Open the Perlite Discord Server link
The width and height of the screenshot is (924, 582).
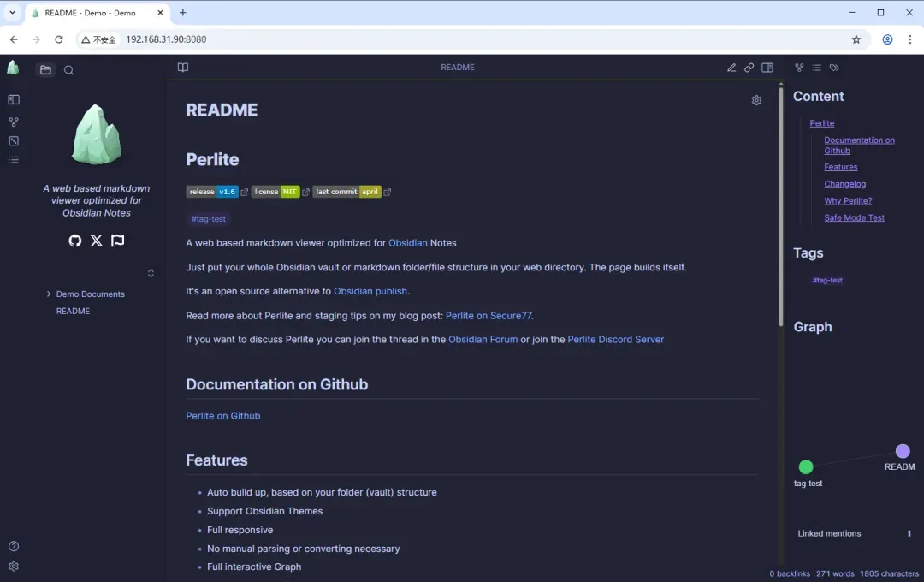click(616, 340)
